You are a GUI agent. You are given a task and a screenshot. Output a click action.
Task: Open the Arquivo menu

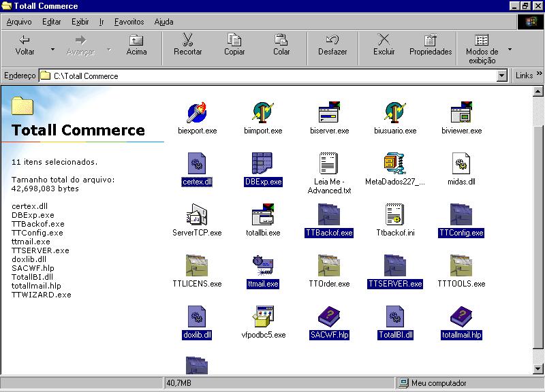(19, 22)
